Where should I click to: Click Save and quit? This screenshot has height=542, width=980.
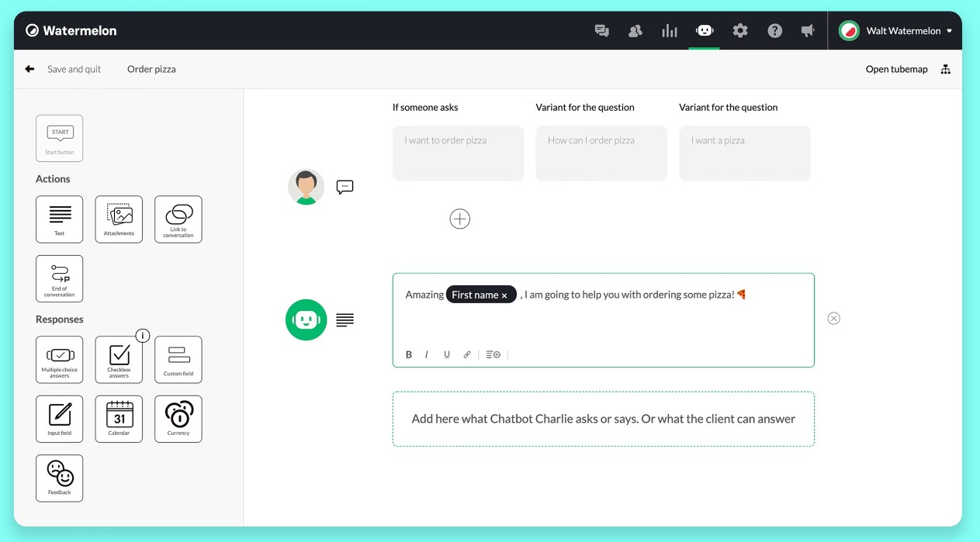74,69
